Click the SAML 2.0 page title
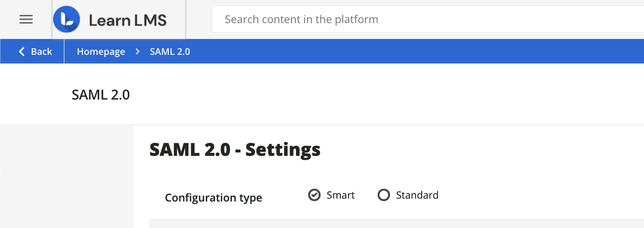The image size is (644, 228). click(101, 95)
